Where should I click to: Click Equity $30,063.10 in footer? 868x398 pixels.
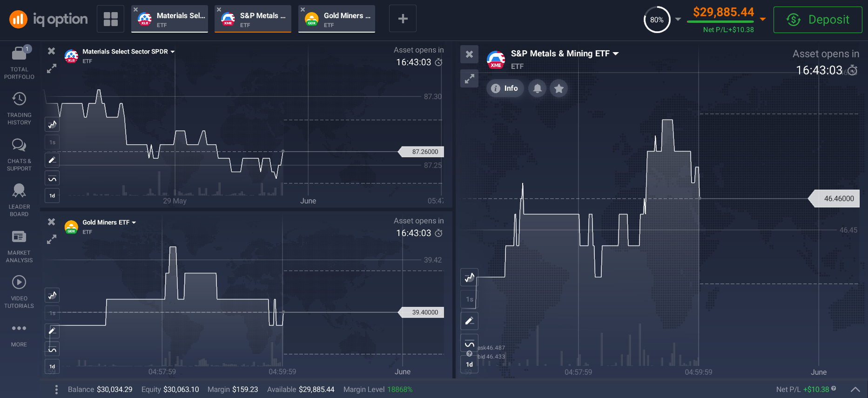pyautogui.click(x=170, y=390)
